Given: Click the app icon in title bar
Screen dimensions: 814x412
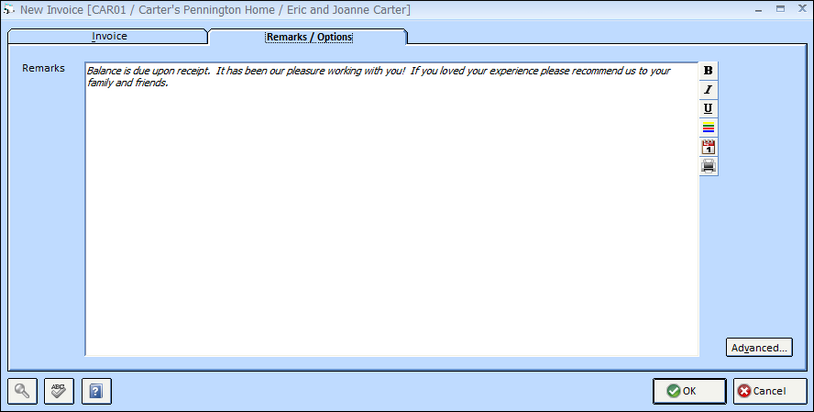Looking at the screenshot, I should coord(9,10).
